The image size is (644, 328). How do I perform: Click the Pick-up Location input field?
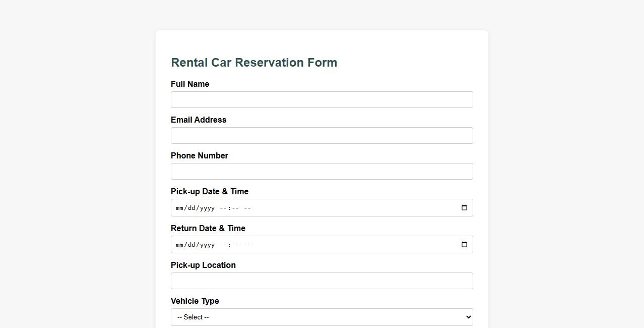tap(321, 281)
